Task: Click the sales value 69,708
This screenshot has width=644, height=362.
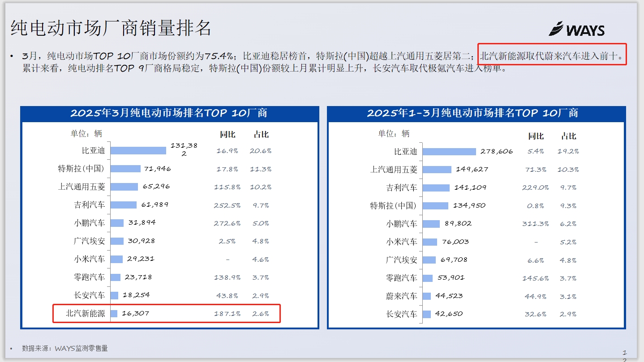Action: click(x=454, y=260)
